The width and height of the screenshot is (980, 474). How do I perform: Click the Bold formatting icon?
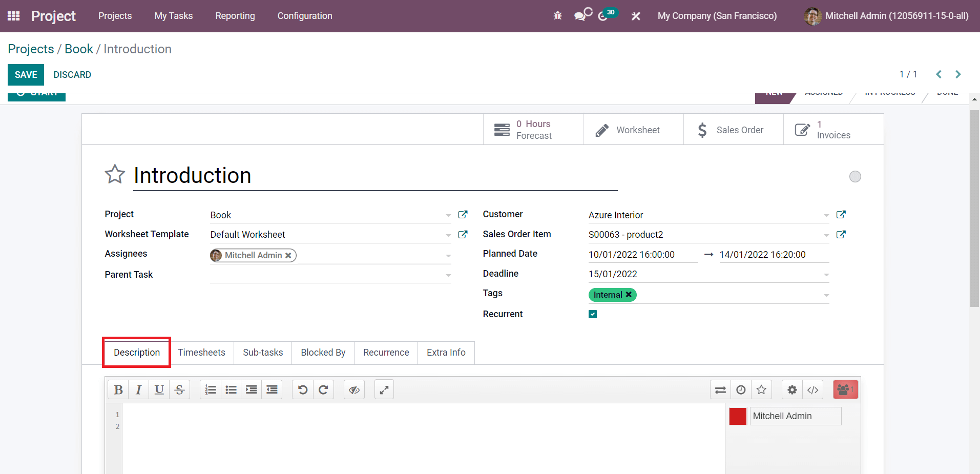tap(118, 390)
